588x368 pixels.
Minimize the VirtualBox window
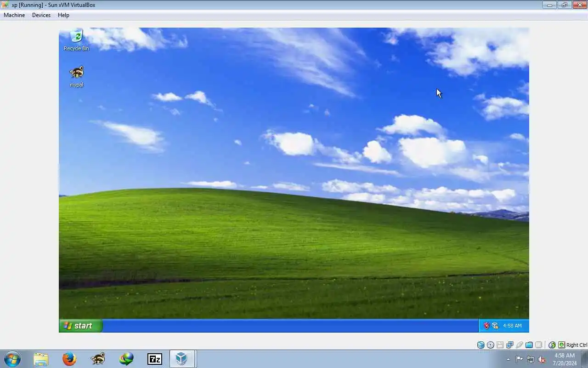click(x=549, y=5)
